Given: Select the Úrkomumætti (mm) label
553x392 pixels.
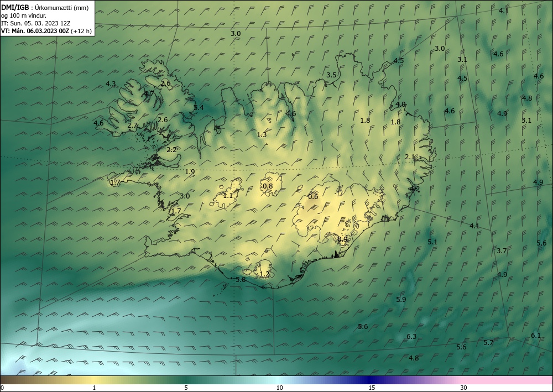Looking at the screenshot, I should (62, 8).
